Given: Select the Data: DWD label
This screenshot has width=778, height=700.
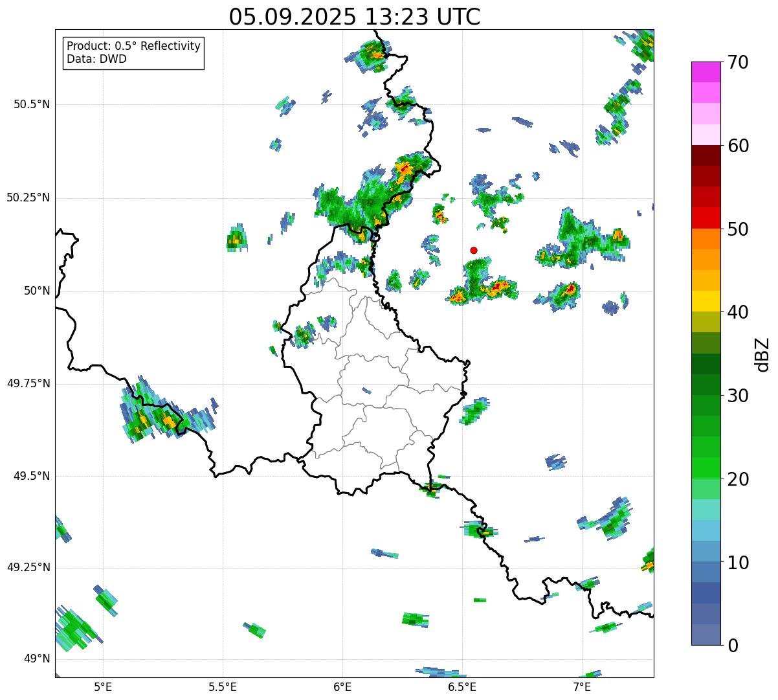Looking at the screenshot, I should [96, 59].
